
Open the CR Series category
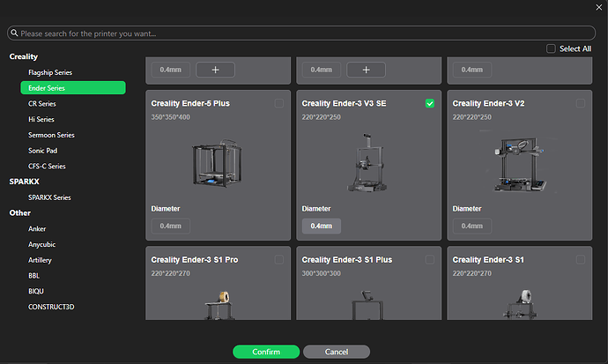42,103
